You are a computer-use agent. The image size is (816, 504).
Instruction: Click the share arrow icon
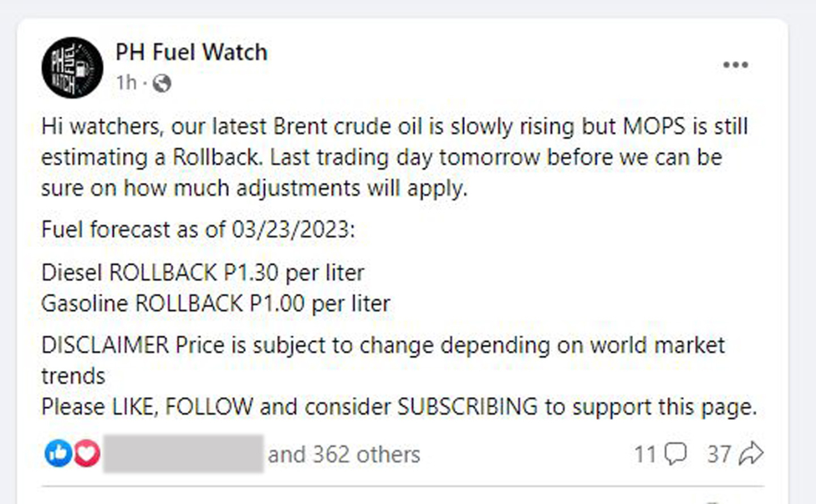coord(752,454)
